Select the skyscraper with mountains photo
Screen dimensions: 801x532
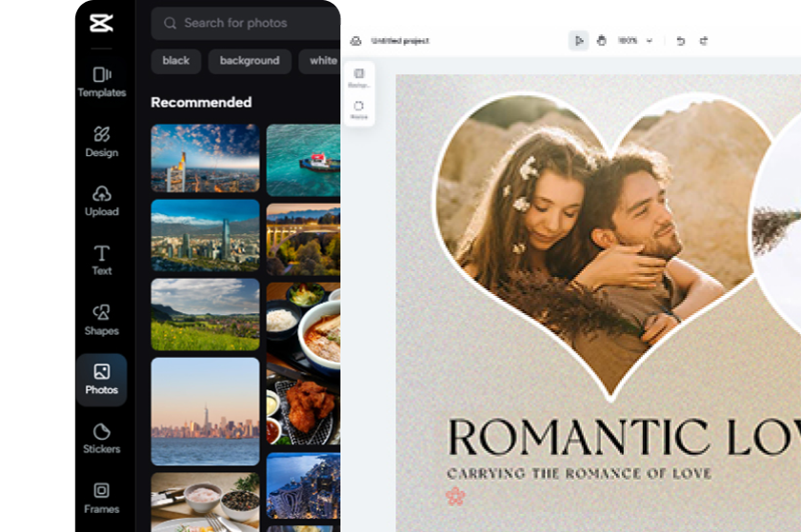(x=206, y=235)
